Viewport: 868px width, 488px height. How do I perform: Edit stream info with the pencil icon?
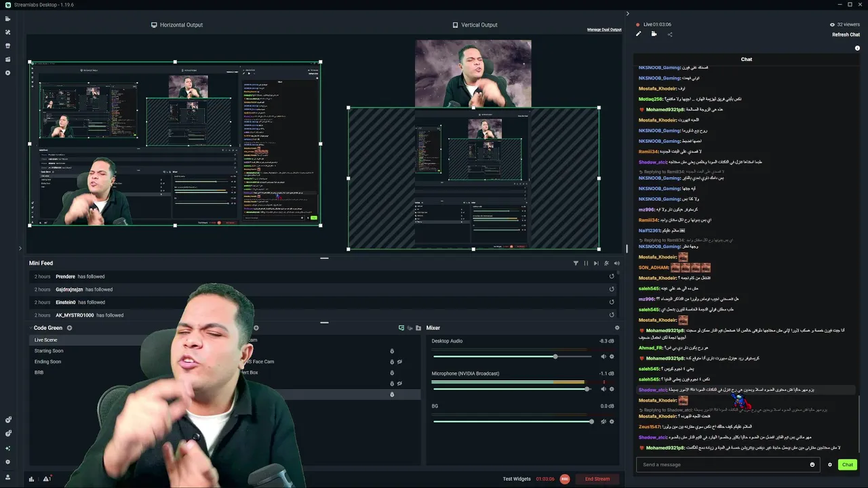click(638, 34)
